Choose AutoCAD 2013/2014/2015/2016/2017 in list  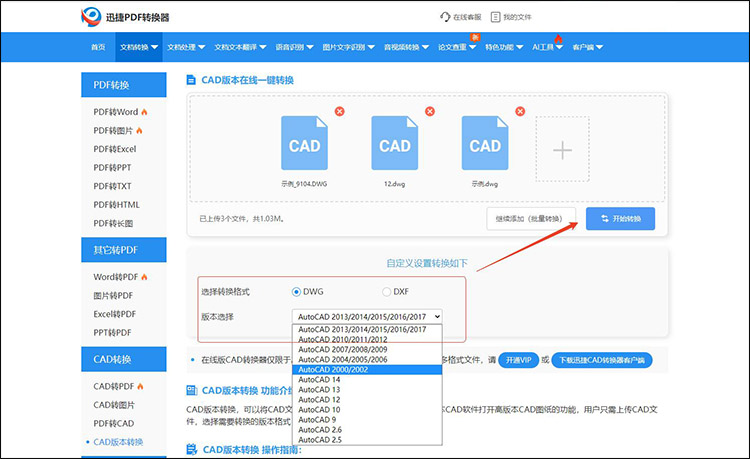tap(367, 329)
